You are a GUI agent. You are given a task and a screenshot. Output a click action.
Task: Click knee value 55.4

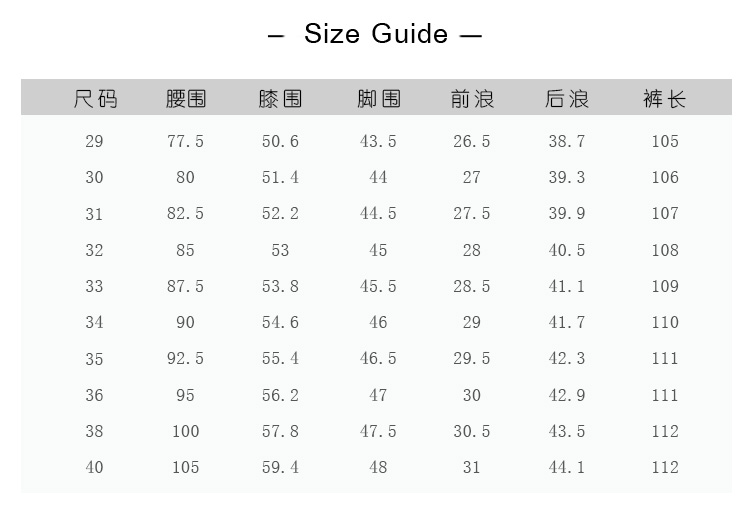coord(280,358)
